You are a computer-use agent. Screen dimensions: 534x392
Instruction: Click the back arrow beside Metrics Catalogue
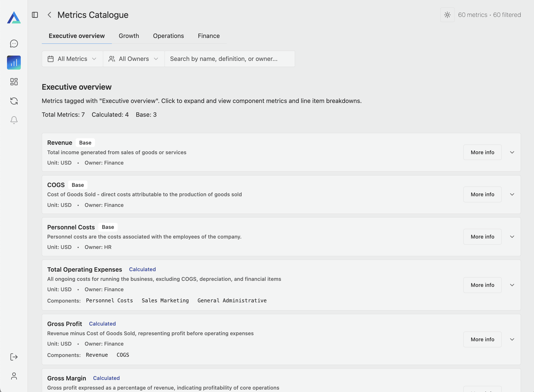click(49, 15)
